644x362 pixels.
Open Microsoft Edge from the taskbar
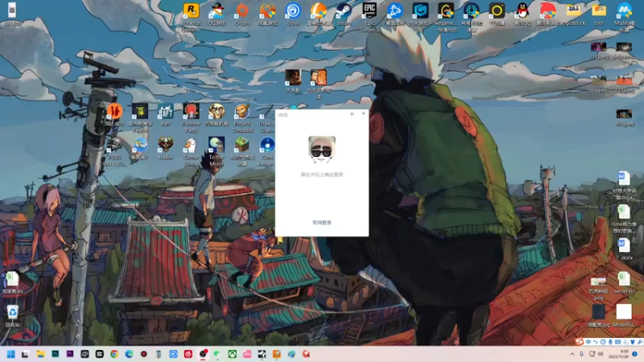(129, 354)
